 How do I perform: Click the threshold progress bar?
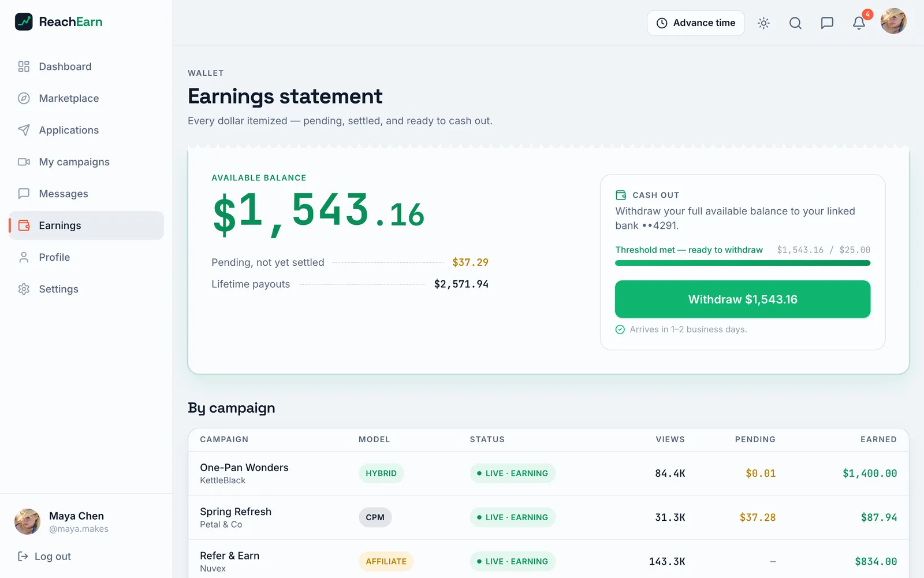pos(743,263)
